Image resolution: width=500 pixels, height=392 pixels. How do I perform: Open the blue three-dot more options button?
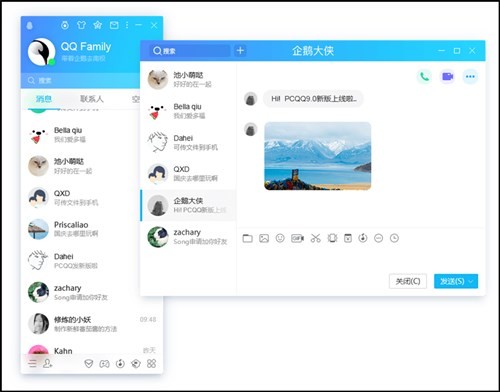tap(470, 77)
